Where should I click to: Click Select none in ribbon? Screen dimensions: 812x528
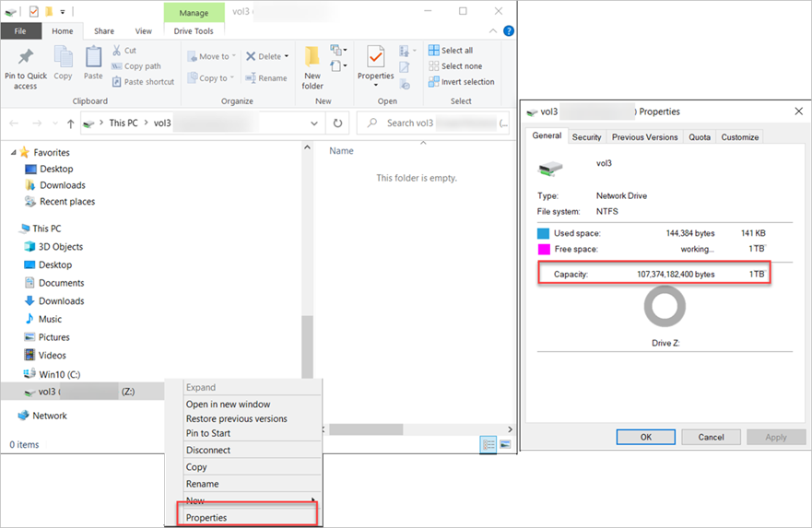(x=455, y=65)
